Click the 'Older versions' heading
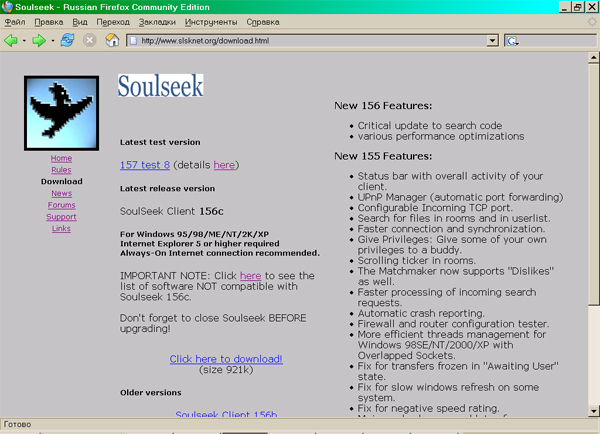 [x=151, y=393]
